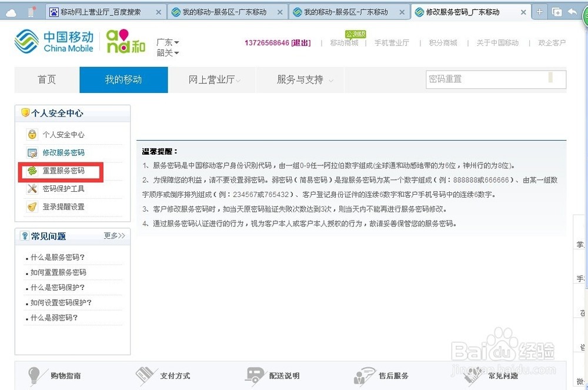Image resolution: width=588 pixels, height=390 pixels.
Task: Click the 登录提醒设置 bell icon
Action: pos(32,207)
